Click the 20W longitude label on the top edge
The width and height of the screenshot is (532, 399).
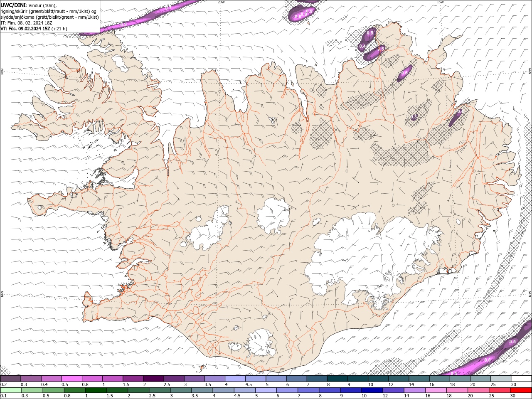point(221,2)
